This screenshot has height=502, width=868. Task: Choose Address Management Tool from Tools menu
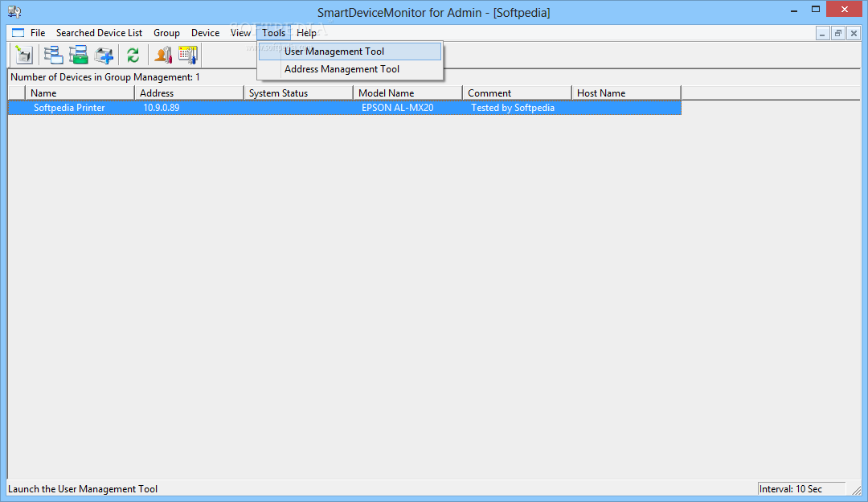pos(350,68)
